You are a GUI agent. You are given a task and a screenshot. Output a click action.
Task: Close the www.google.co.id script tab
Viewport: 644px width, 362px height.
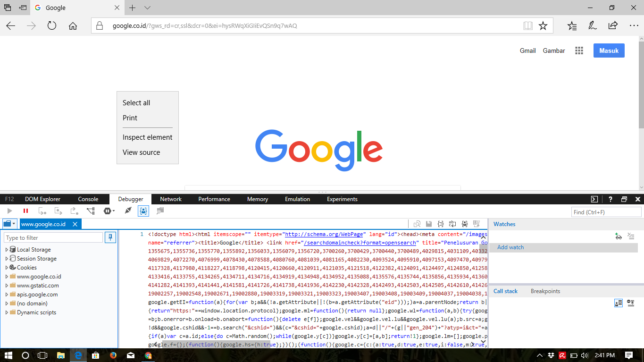pyautogui.click(x=75, y=224)
